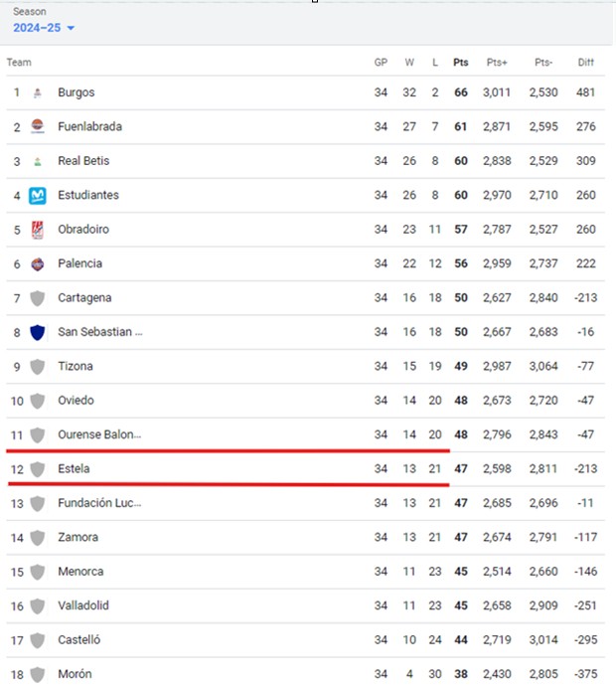616x686 pixels.
Task: Click the Burgos team logo
Action: (38, 92)
